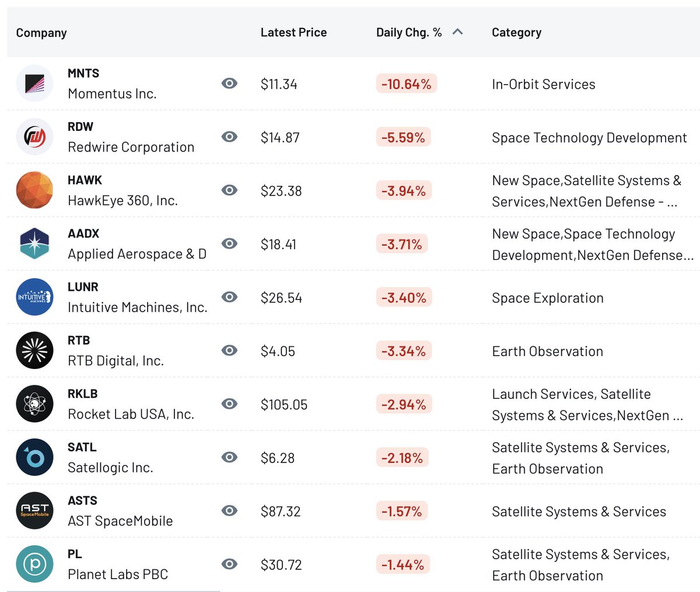Screen dimensions: 700x592
Task: Open the Satellogic Inc. company link
Action: click(x=110, y=468)
